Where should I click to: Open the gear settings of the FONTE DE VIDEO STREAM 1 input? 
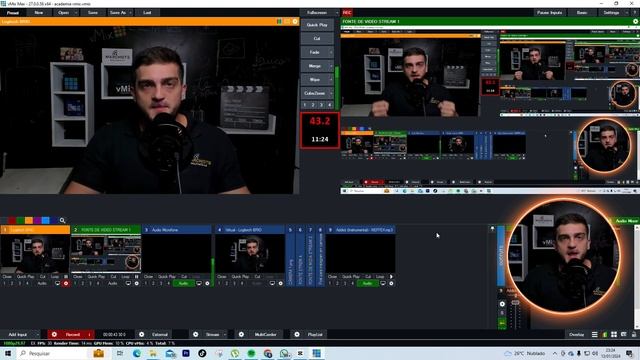(136, 283)
